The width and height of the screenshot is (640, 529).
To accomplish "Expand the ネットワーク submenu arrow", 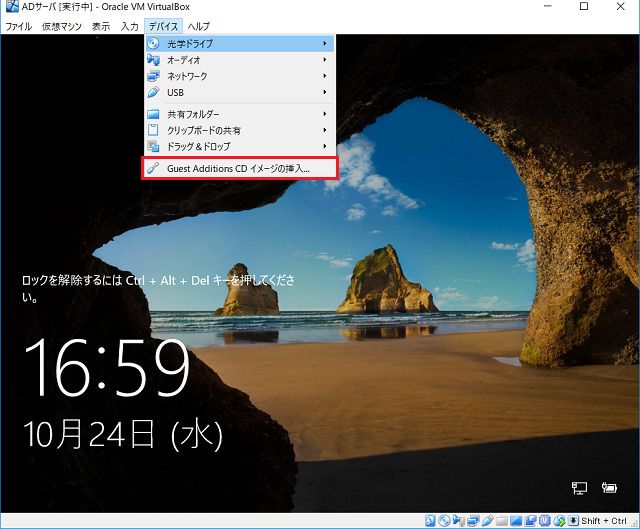I will point(325,76).
